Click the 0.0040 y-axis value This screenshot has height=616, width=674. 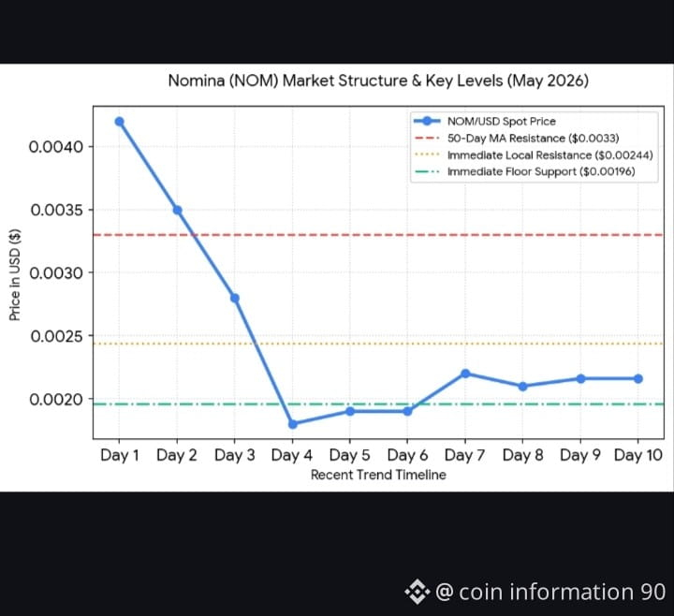56,147
